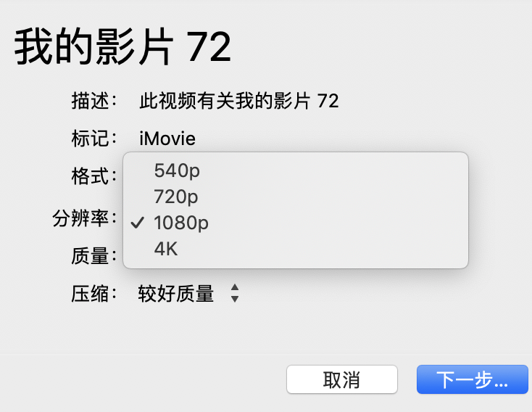Pick the checked 1080p resolution entry
This screenshot has width=532, height=412.
click(181, 223)
